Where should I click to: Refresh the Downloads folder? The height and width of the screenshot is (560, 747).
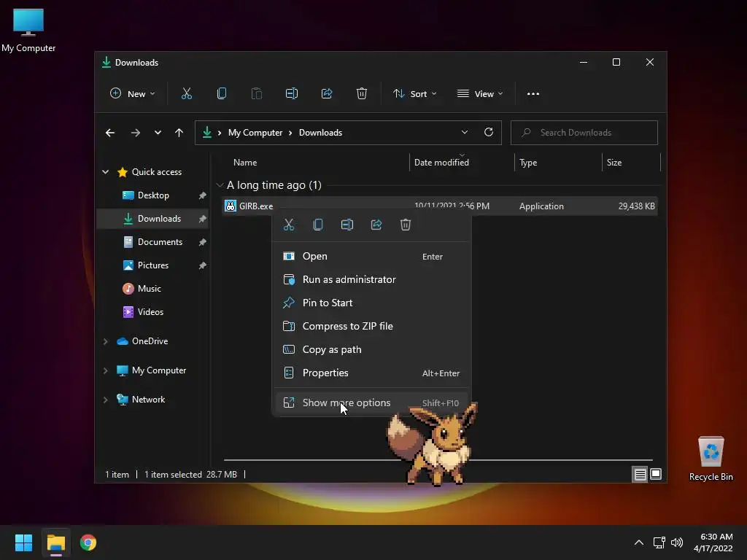coord(489,133)
